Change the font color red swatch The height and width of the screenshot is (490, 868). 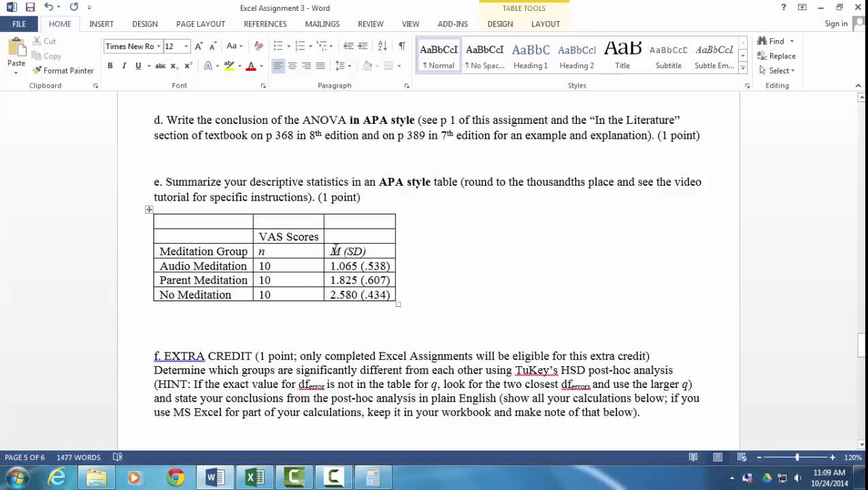pyautogui.click(x=251, y=66)
